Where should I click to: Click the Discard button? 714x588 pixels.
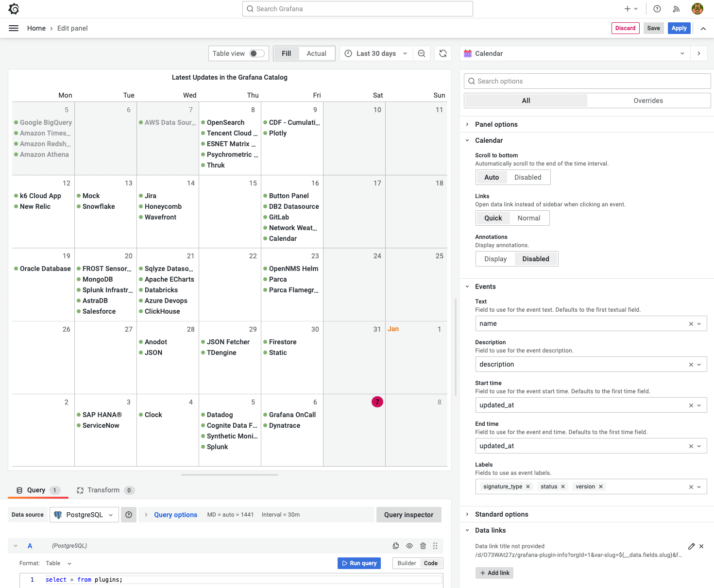click(625, 28)
